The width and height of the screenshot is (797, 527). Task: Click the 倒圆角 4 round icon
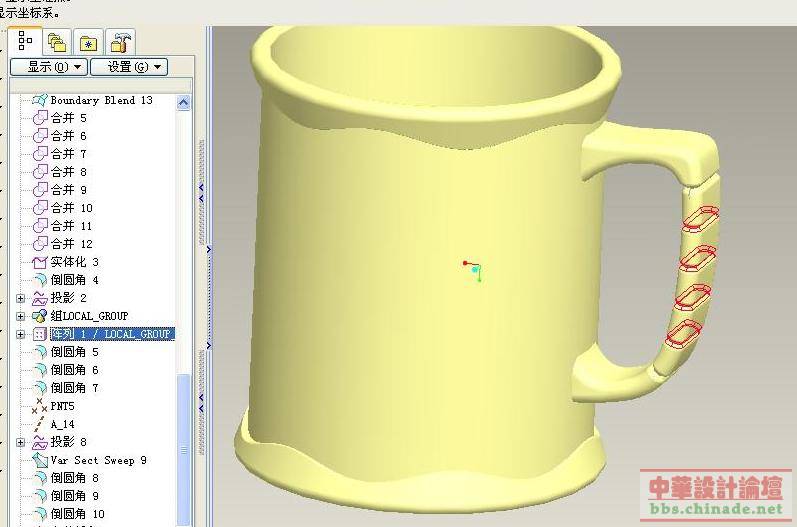[40, 280]
